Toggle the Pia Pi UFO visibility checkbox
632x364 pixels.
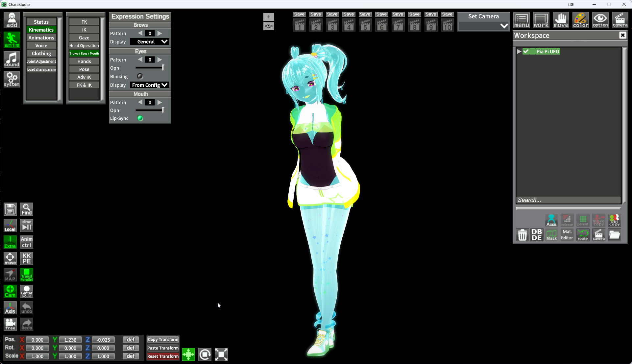(526, 51)
